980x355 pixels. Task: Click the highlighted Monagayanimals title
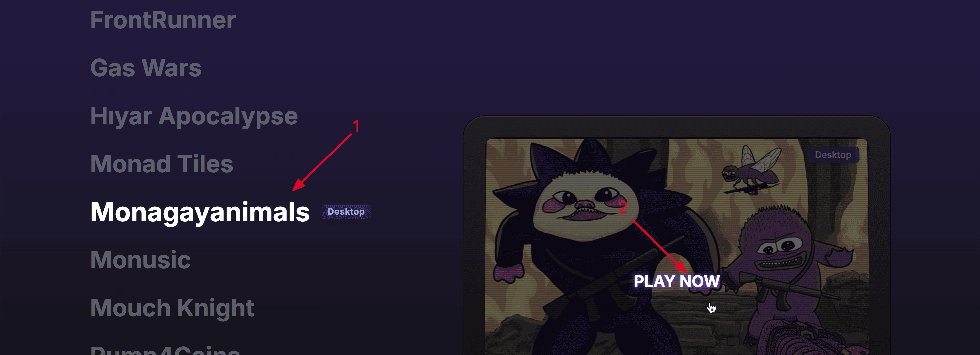(x=200, y=212)
